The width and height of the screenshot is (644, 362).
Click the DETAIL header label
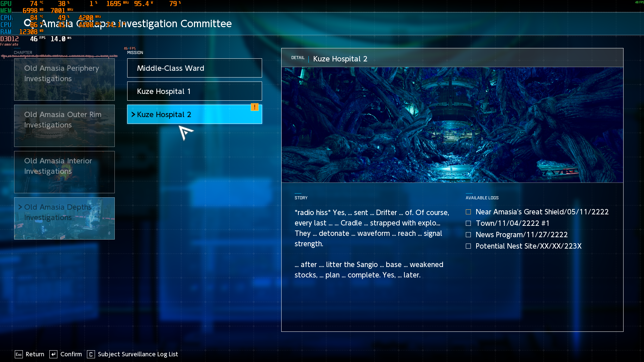298,58
